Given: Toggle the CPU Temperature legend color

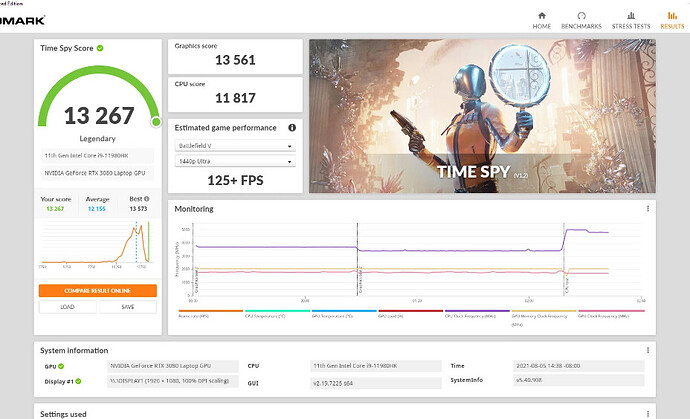Looking at the screenshot, I should 277,311.
